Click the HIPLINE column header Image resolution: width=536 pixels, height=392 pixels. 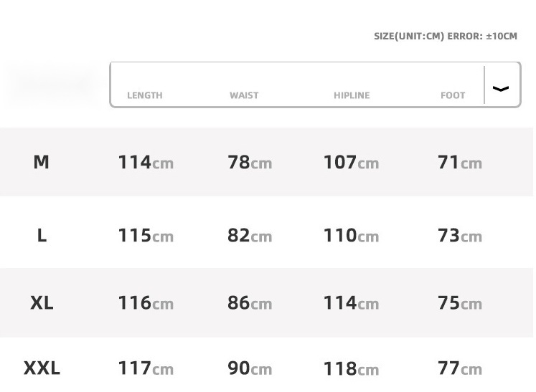click(352, 95)
